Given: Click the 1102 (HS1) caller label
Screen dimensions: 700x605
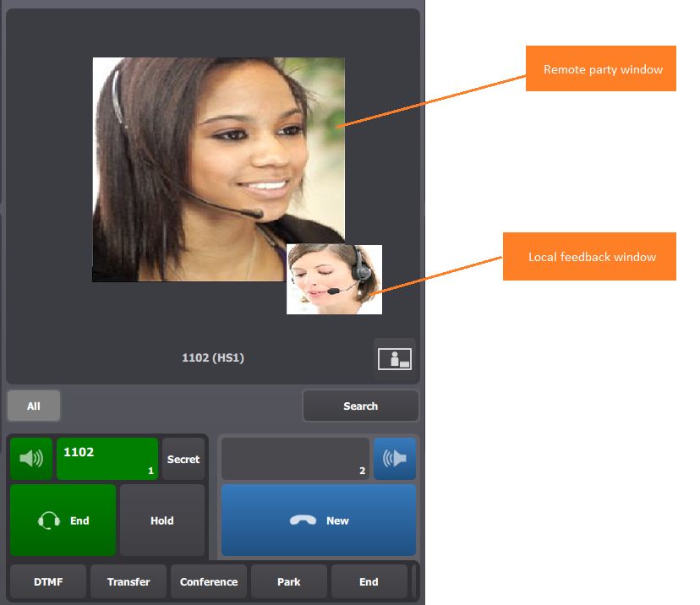Looking at the screenshot, I should [x=213, y=357].
